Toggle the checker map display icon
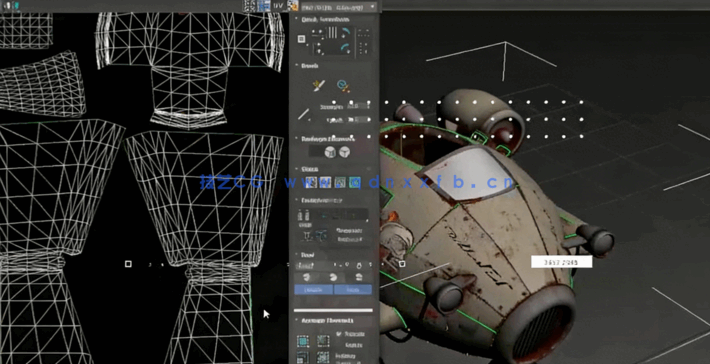The width and height of the screenshot is (710, 364). 293,5
